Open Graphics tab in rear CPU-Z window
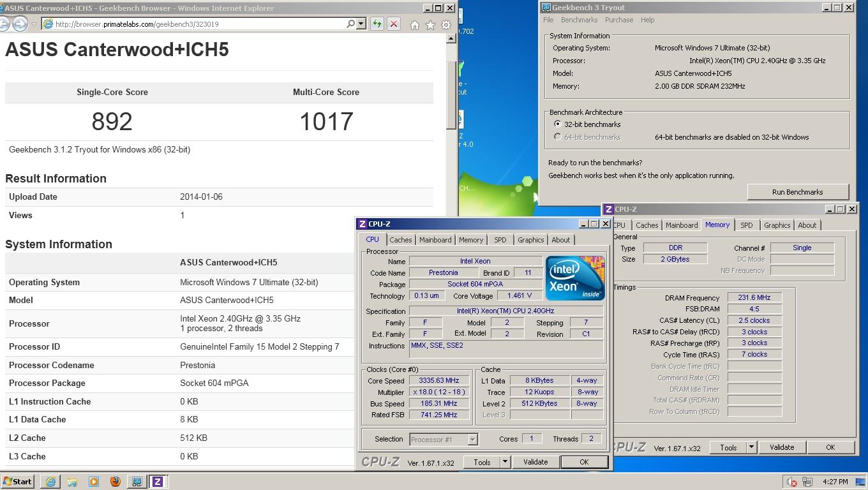Screen dimensions: 868x490 pos(777,225)
